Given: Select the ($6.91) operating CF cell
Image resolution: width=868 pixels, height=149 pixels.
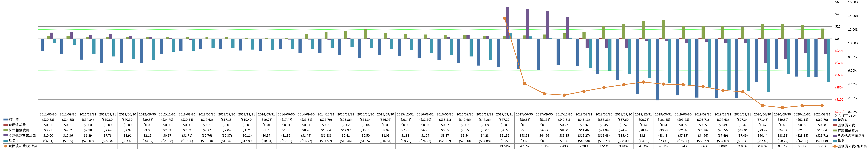Looking at the screenshot, I should (48, 141).
